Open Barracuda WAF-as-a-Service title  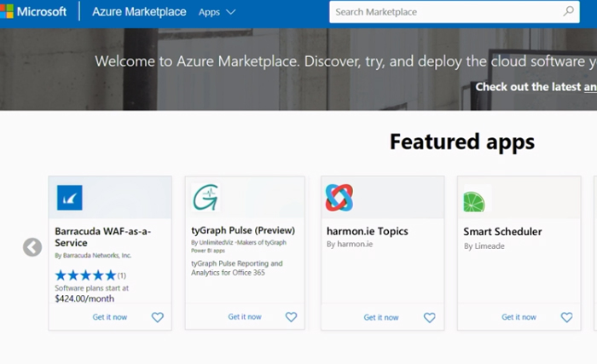103,237
